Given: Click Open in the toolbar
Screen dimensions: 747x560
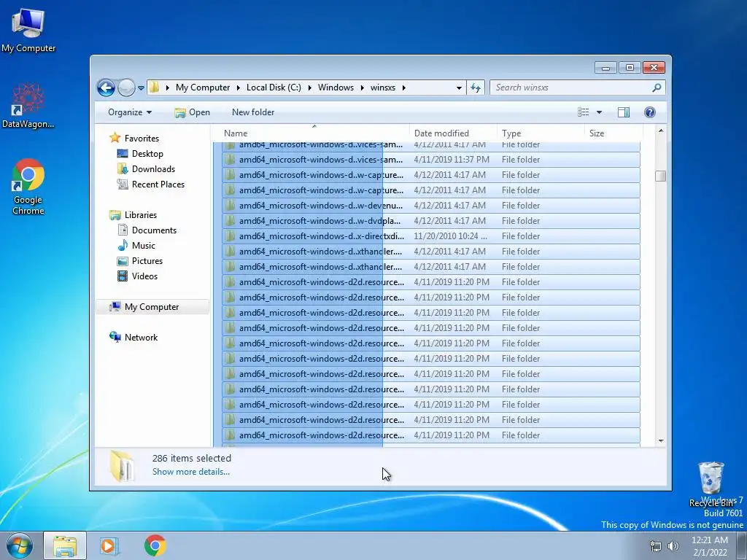Looking at the screenshot, I should (192, 112).
